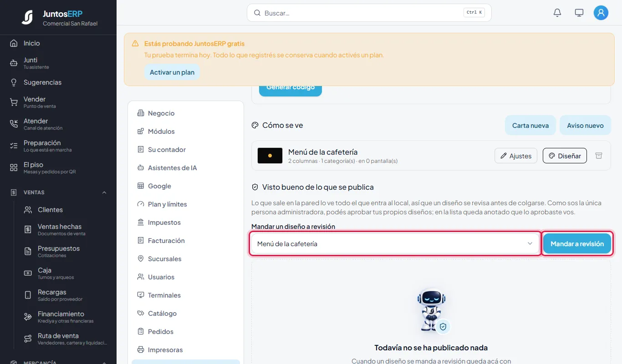Screen dimensions: 622x364
Task: Open Terminales settings section
Action: (x=186, y=295)
